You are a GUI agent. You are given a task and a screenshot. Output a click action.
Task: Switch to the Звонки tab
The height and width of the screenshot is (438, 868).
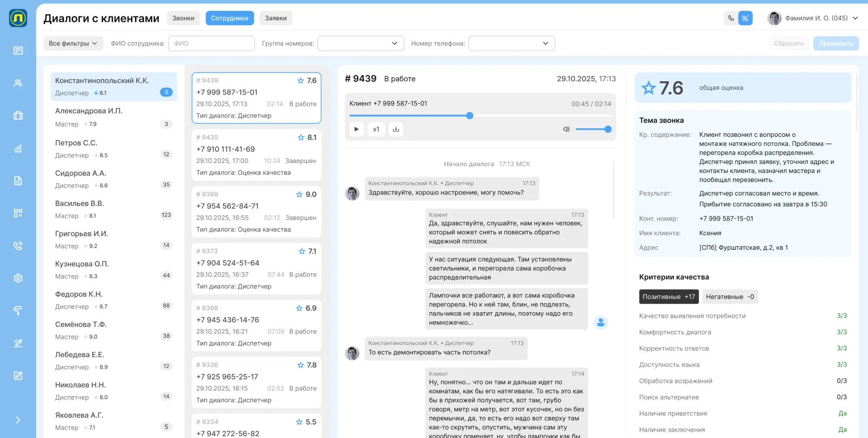click(x=183, y=18)
